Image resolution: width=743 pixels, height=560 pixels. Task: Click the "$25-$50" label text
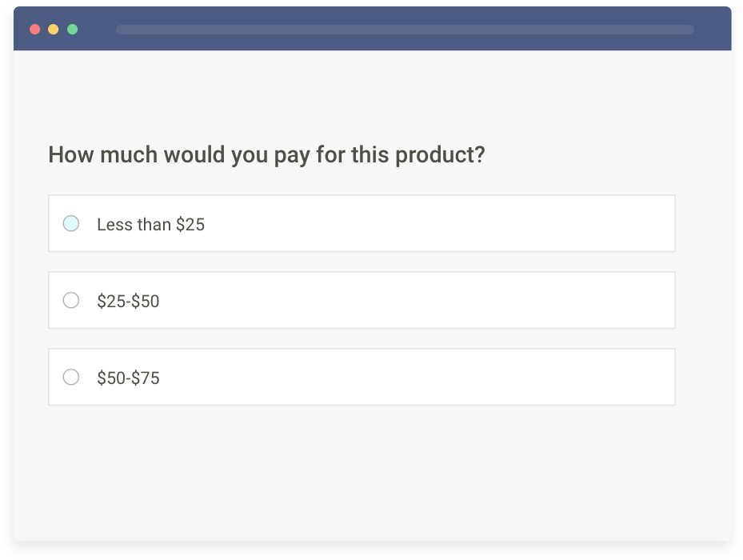[128, 302]
